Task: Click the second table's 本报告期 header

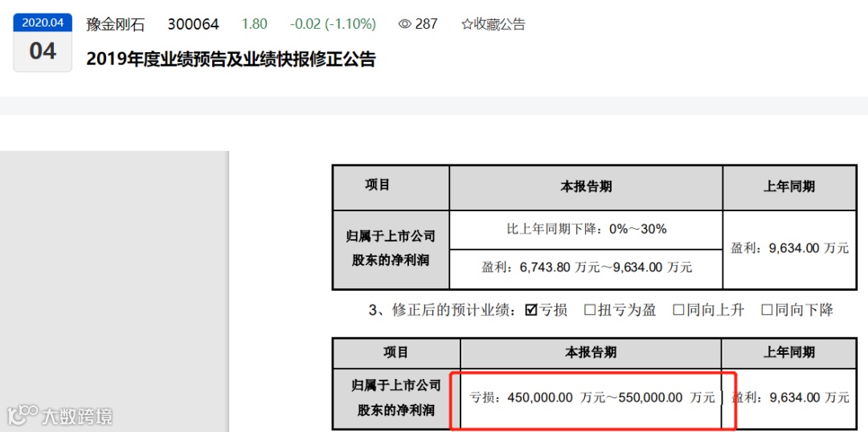Action: [591, 353]
